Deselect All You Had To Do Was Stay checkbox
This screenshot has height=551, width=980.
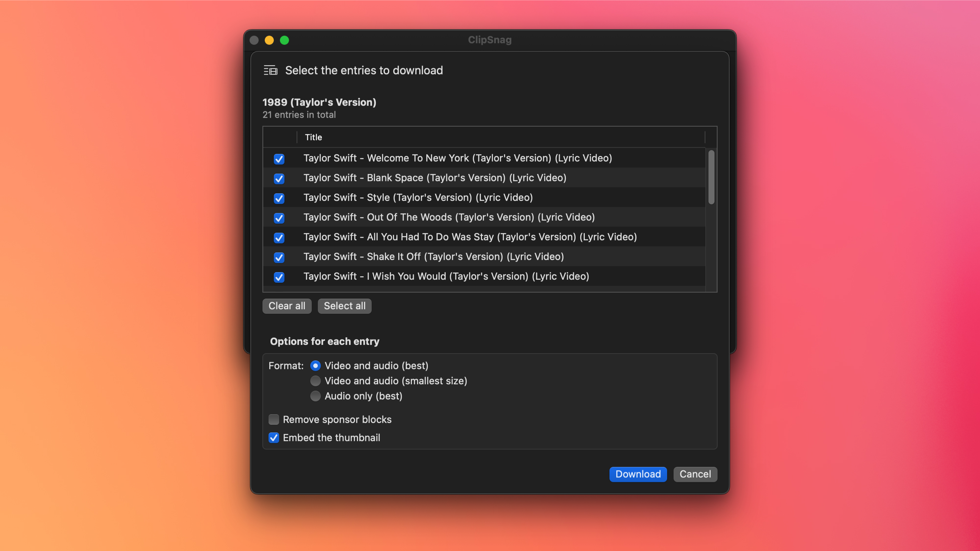pos(279,238)
